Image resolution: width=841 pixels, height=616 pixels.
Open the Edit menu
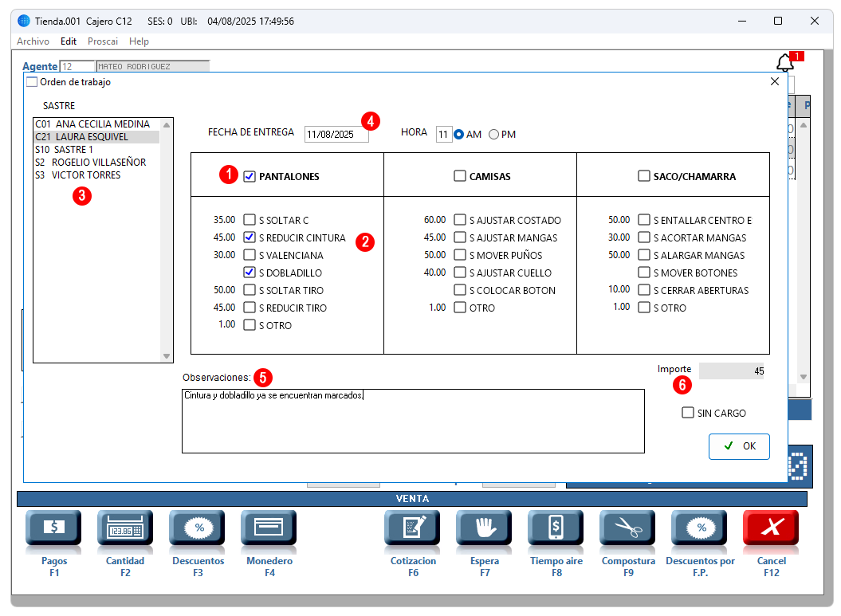click(x=68, y=41)
